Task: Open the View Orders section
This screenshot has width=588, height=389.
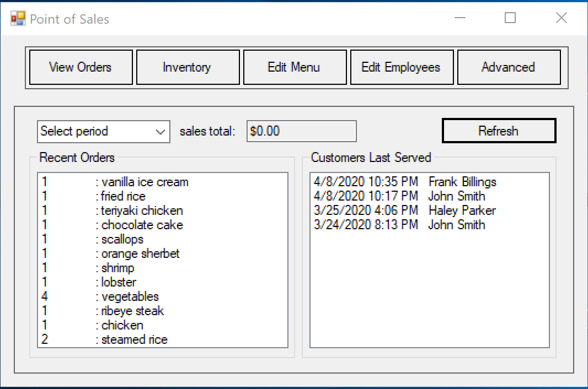Action: click(x=81, y=67)
